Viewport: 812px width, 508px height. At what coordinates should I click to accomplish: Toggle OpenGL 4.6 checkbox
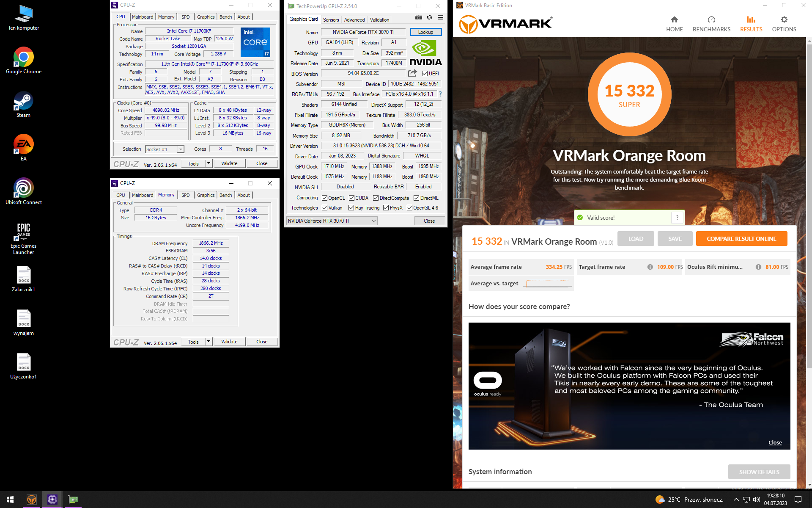click(409, 208)
